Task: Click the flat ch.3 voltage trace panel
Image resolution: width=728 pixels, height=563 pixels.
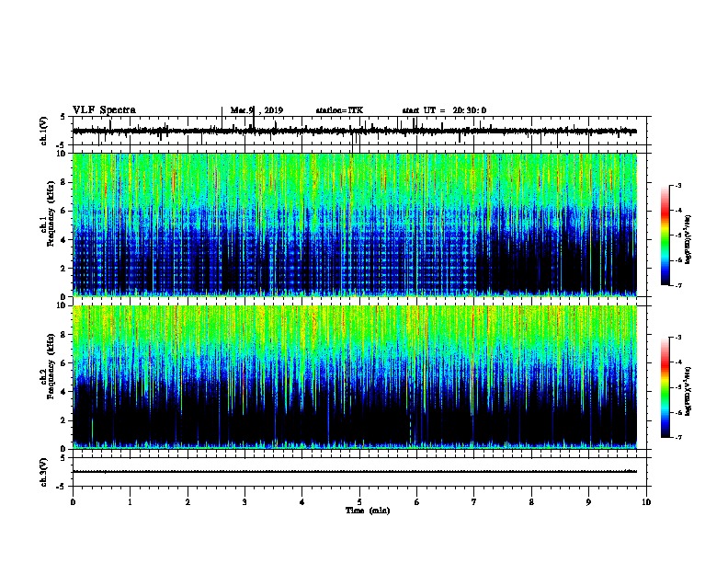Action: (359, 472)
